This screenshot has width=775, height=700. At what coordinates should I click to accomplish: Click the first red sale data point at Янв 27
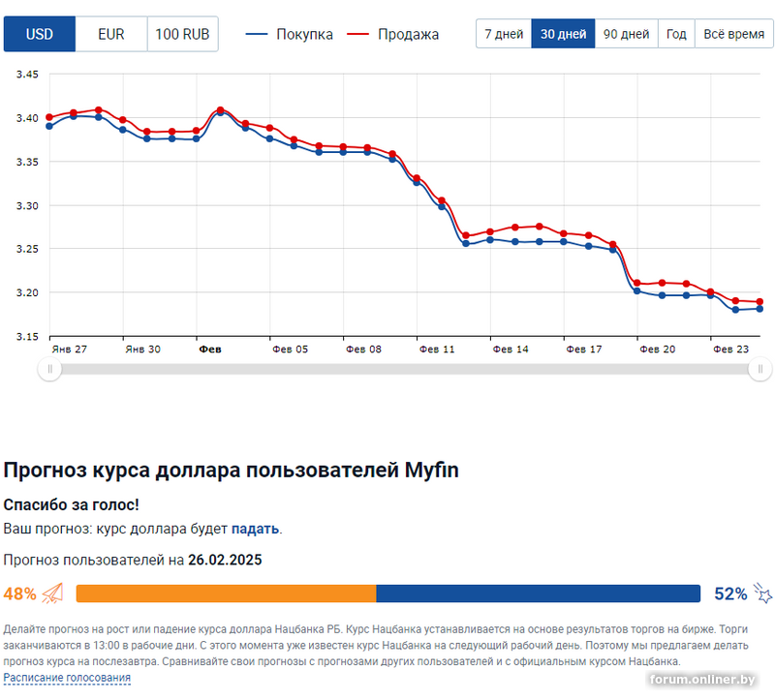coord(49,117)
